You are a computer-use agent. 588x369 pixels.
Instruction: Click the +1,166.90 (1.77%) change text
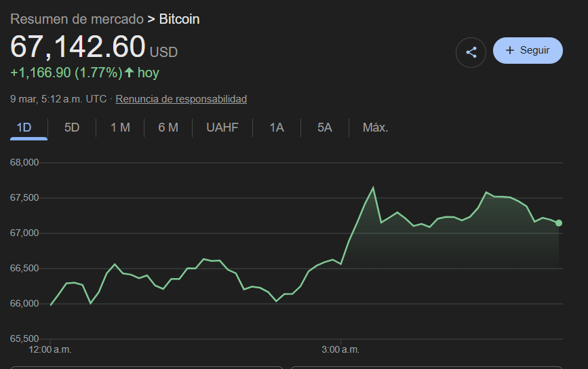point(66,73)
